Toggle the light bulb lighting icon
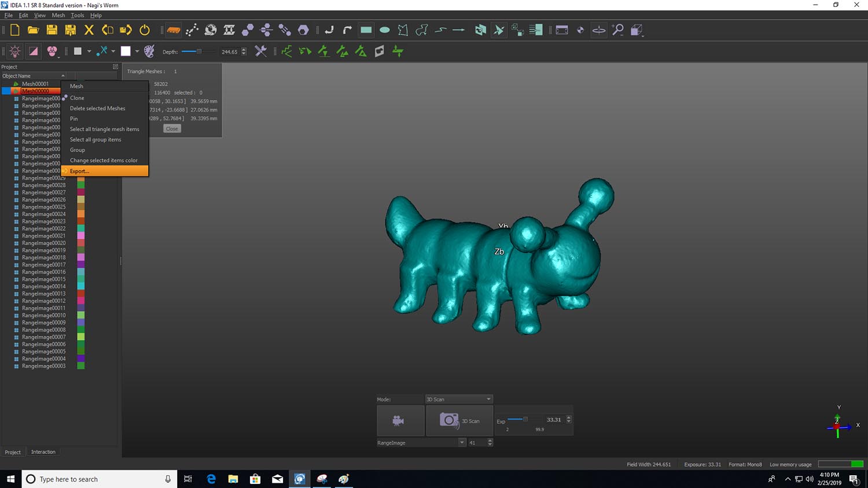The image size is (868, 488). [15, 51]
